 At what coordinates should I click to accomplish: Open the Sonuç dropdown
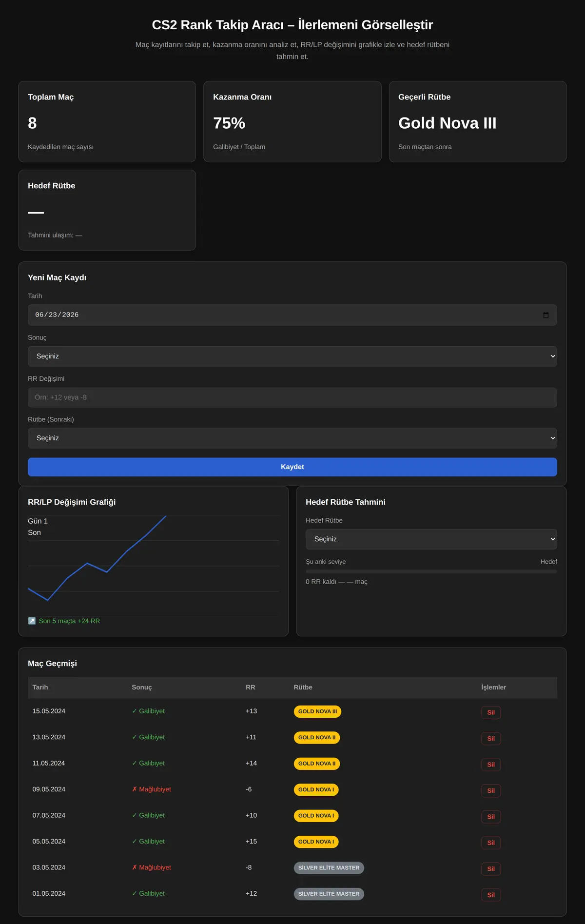tap(292, 356)
